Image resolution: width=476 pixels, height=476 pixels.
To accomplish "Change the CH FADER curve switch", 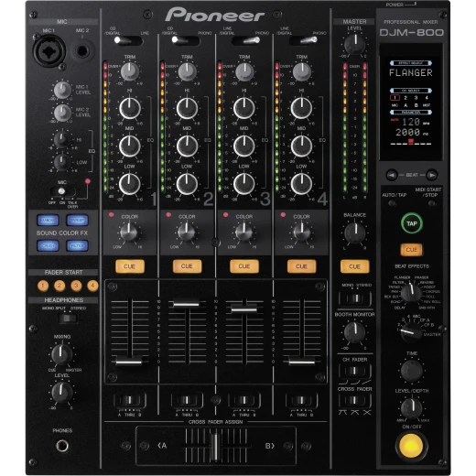I will [354, 371].
